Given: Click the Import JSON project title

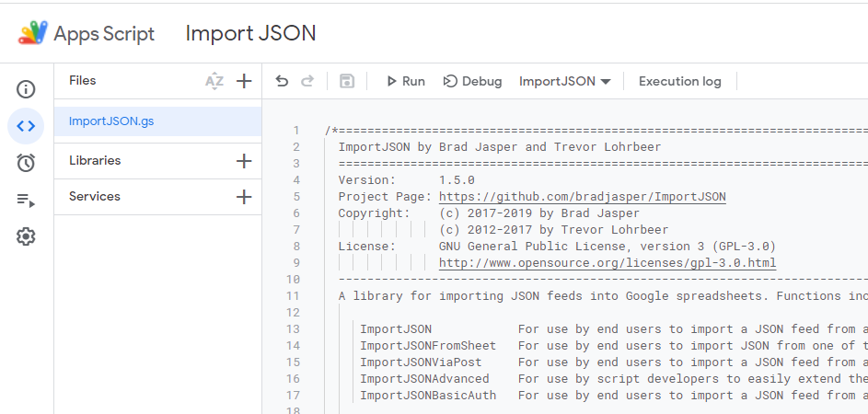Looking at the screenshot, I should pos(250,33).
